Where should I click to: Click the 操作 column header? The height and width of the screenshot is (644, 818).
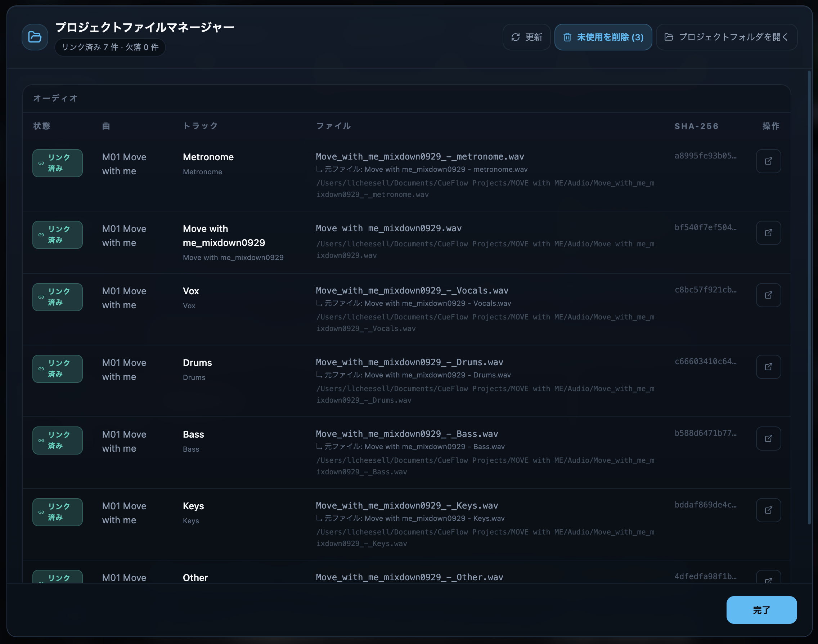(x=771, y=126)
